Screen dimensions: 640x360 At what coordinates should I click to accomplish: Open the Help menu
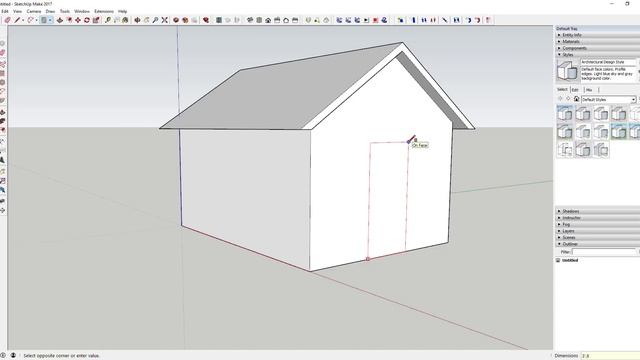point(122,11)
